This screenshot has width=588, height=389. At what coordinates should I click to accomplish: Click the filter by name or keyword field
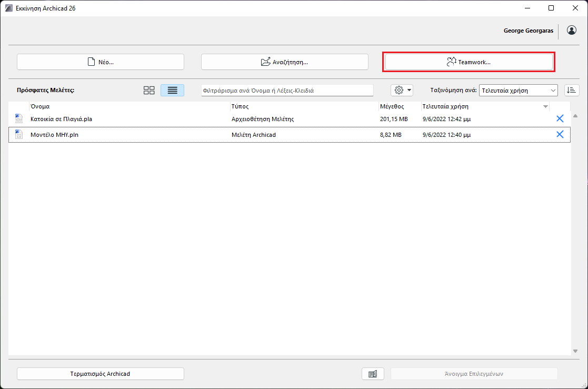287,91
